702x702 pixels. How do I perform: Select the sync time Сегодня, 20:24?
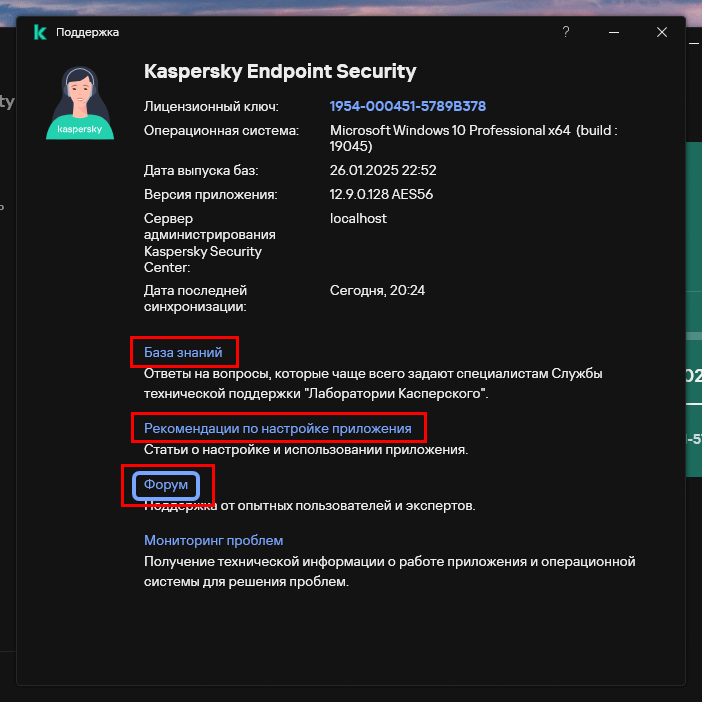pos(377,291)
